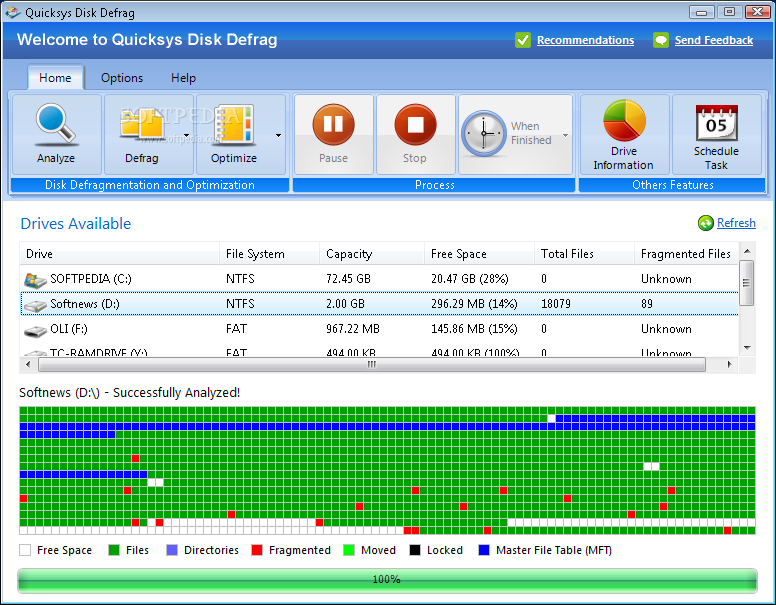The width and height of the screenshot is (776, 605).
Task: Click the Analyze magnifier icon
Action: click(55, 124)
